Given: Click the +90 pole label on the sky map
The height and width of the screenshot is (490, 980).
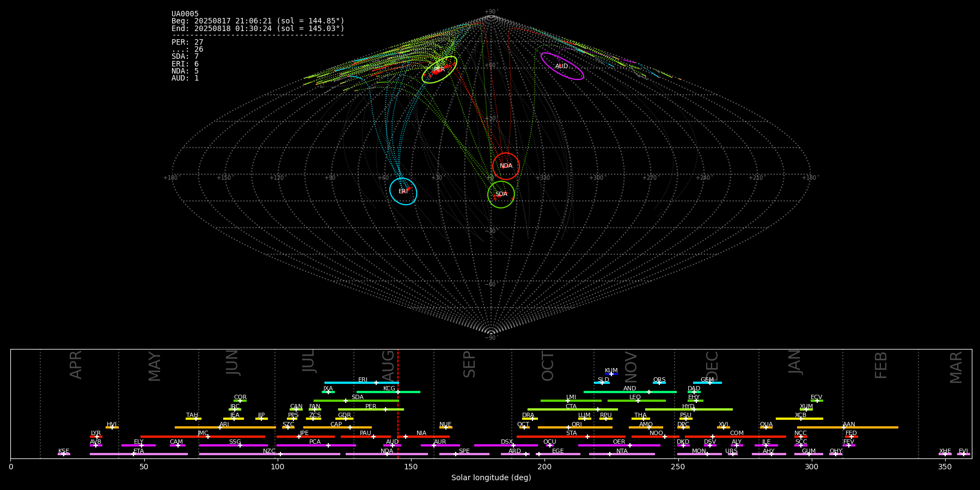Looking at the screenshot, I should 491,12.
